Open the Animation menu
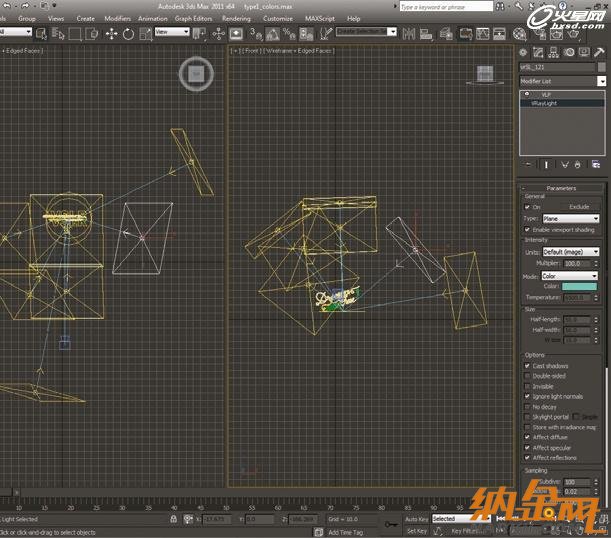Viewport: 611px width, 538px height. (152, 18)
